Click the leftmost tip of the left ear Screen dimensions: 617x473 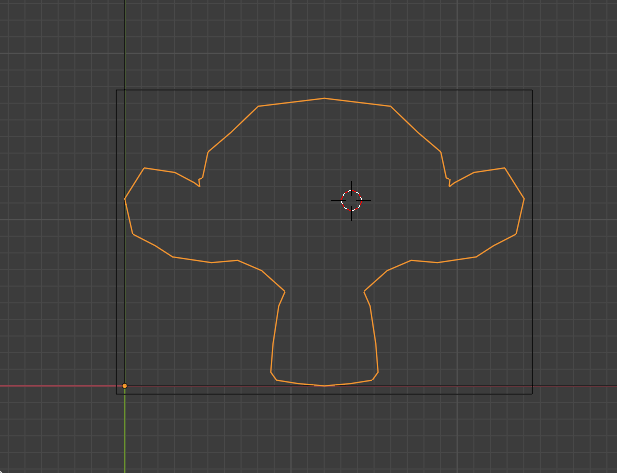point(125,199)
